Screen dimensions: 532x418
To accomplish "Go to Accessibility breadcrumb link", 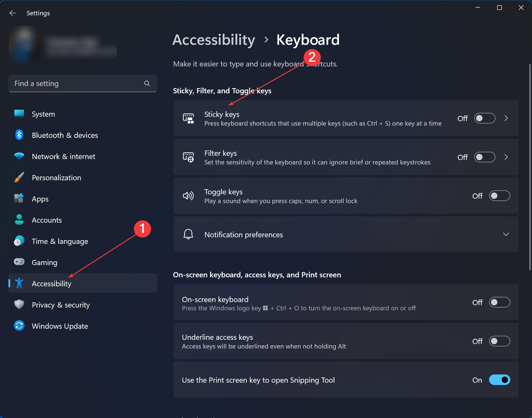I will pos(214,40).
